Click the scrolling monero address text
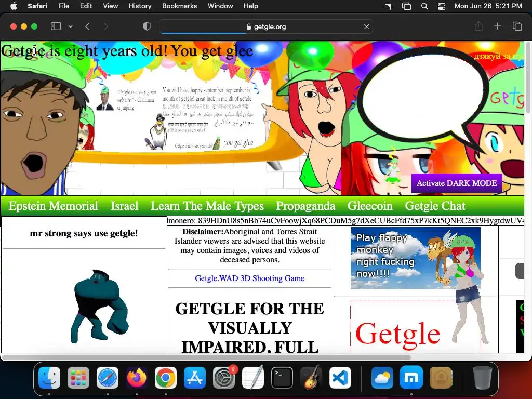 click(x=345, y=221)
